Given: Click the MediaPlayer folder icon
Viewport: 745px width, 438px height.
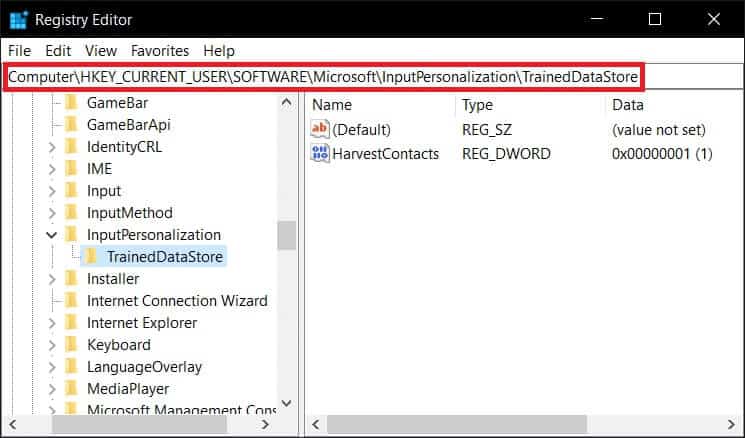Looking at the screenshot, I should pyautogui.click(x=71, y=389).
